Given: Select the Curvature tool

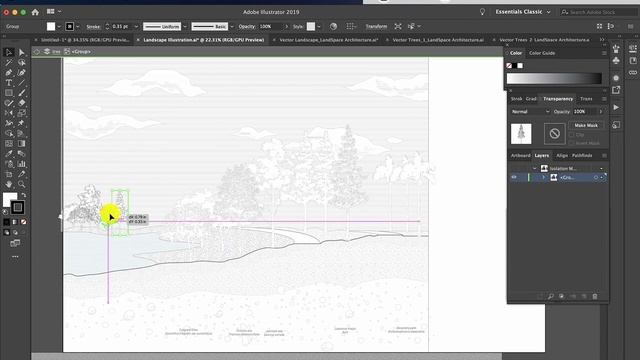Looking at the screenshot, I should point(22,73).
